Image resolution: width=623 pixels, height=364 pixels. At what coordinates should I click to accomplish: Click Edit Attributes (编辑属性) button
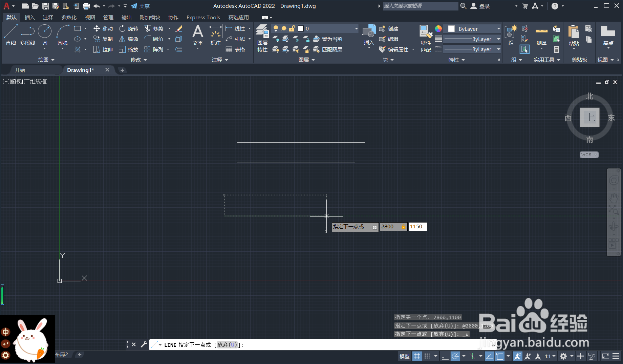[x=394, y=50]
